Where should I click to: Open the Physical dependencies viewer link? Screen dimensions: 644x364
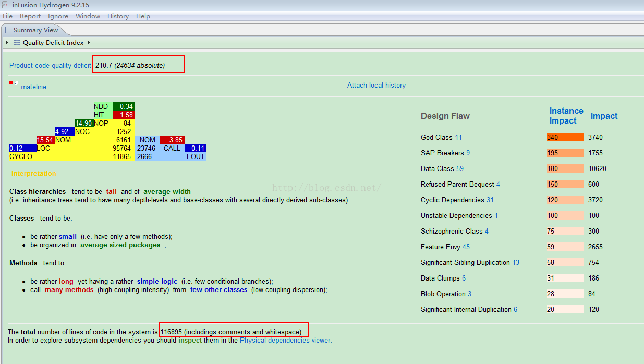tap(285, 340)
